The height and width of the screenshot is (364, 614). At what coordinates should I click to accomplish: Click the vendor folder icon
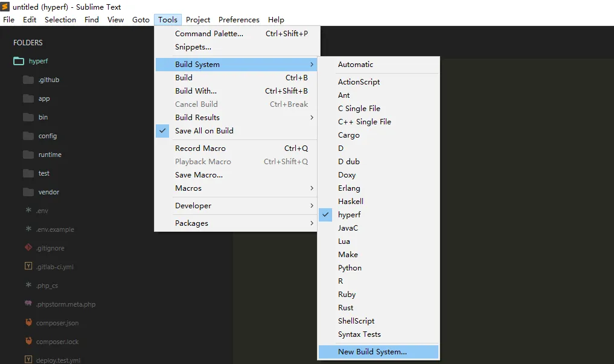28,192
